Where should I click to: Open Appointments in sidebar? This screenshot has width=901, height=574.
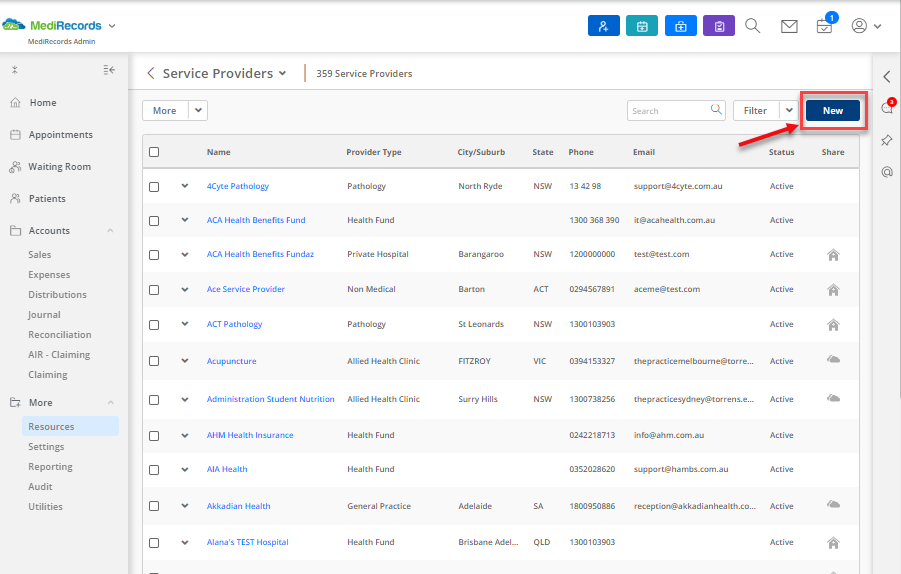point(60,134)
